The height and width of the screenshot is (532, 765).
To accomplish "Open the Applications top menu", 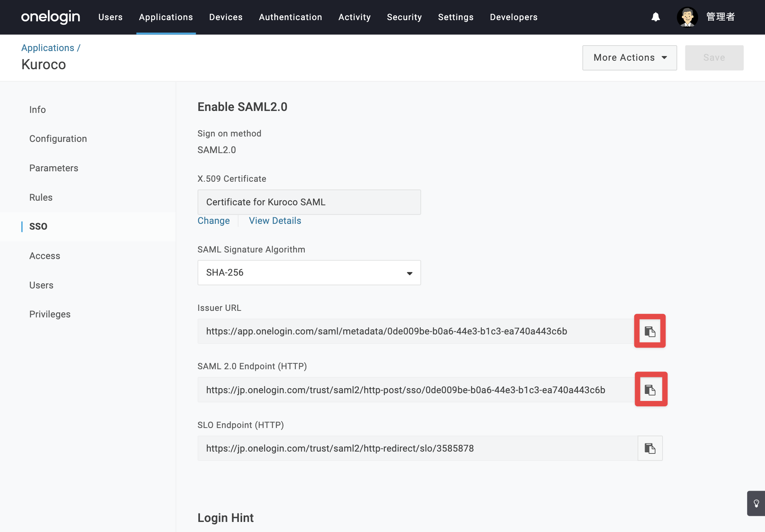I will click(166, 17).
